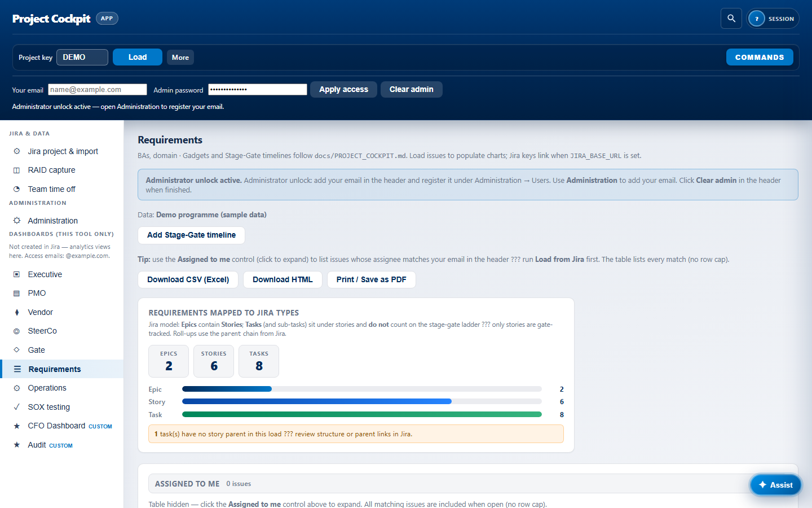Focus the Admin password field
This screenshot has height=508, width=812.
[258, 90]
